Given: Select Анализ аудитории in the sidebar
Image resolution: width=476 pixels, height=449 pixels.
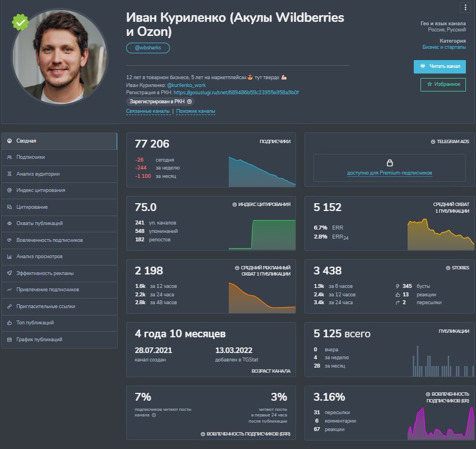Looking at the screenshot, I should [x=59, y=174].
